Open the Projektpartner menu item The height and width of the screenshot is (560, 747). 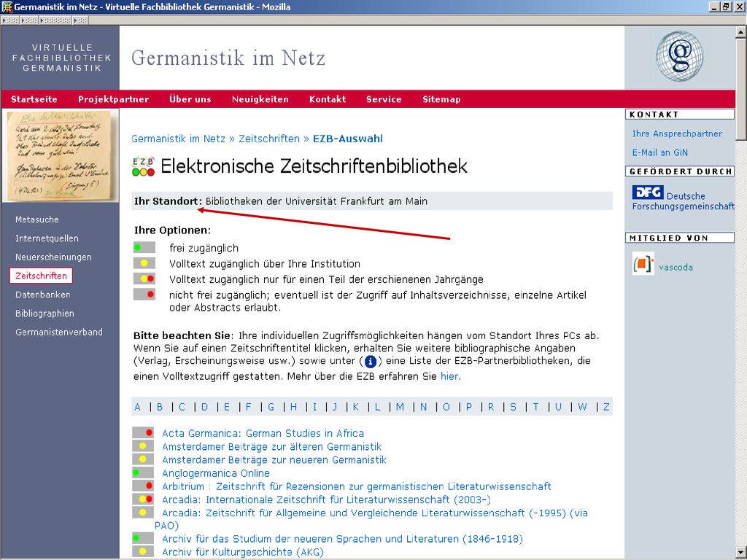click(113, 99)
